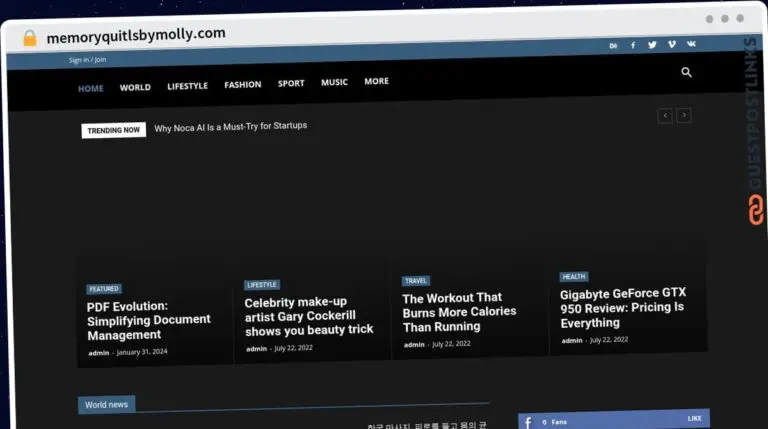
Task: Click the Vimeo icon in header
Action: [671, 45]
